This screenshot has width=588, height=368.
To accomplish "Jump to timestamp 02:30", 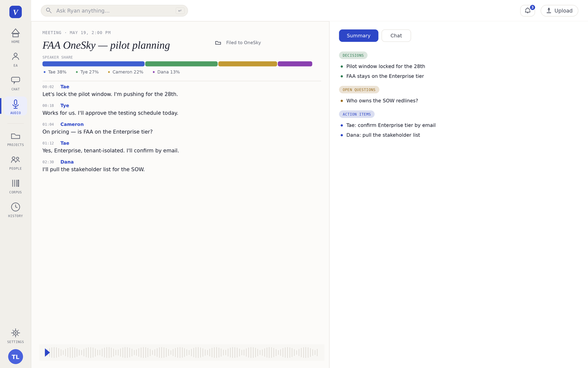I will coord(48,162).
